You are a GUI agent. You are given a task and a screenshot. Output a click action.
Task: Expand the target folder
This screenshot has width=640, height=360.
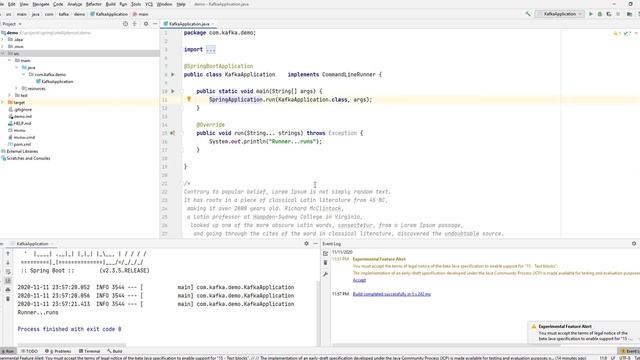coord(3,102)
